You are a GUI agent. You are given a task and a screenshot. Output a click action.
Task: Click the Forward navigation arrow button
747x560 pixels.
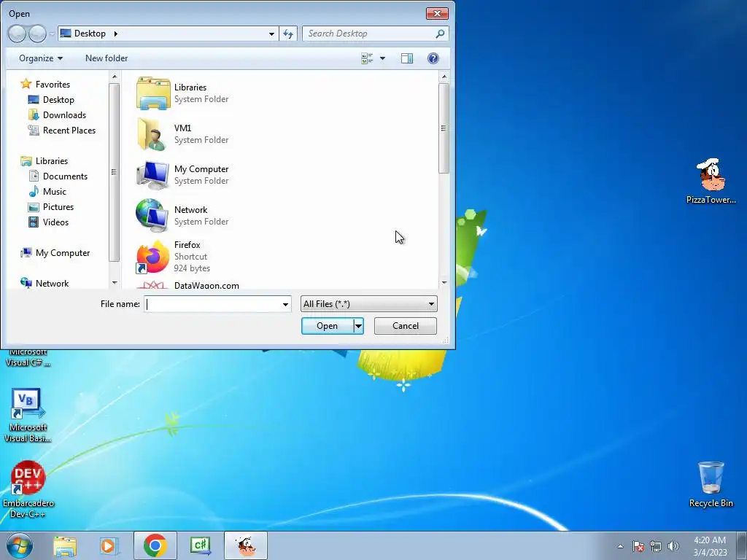click(37, 34)
